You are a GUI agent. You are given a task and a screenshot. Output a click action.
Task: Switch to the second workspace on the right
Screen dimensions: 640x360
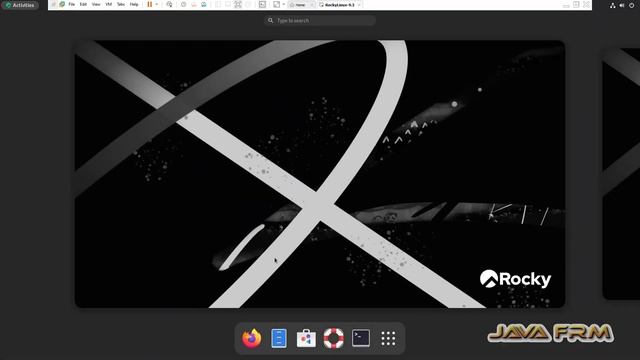tap(621, 174)
